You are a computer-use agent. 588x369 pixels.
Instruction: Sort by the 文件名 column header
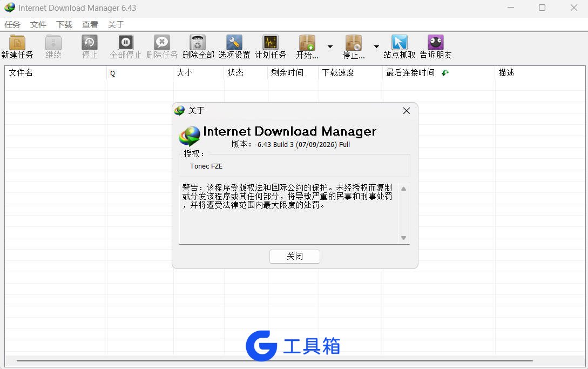pos(56,73)
